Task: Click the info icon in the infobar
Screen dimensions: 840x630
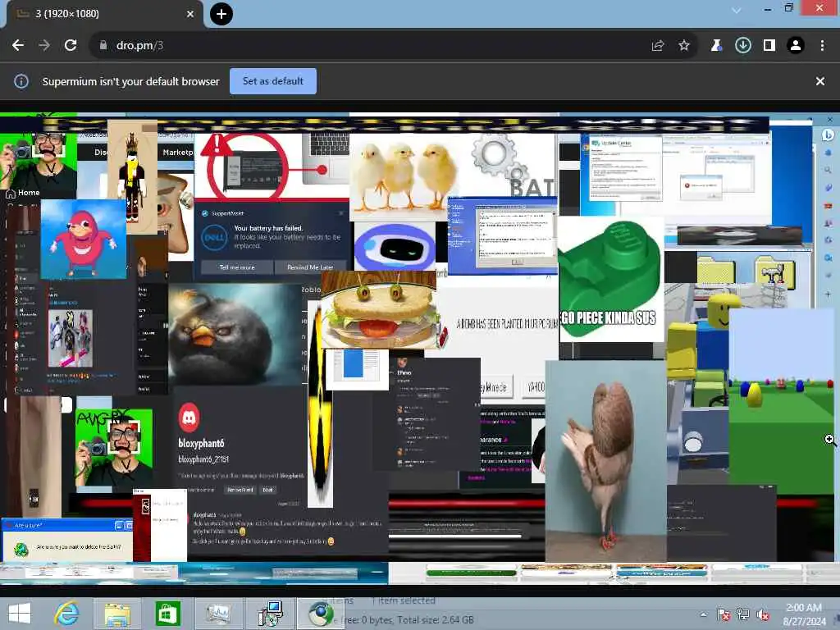Action: tap(21, 81)
